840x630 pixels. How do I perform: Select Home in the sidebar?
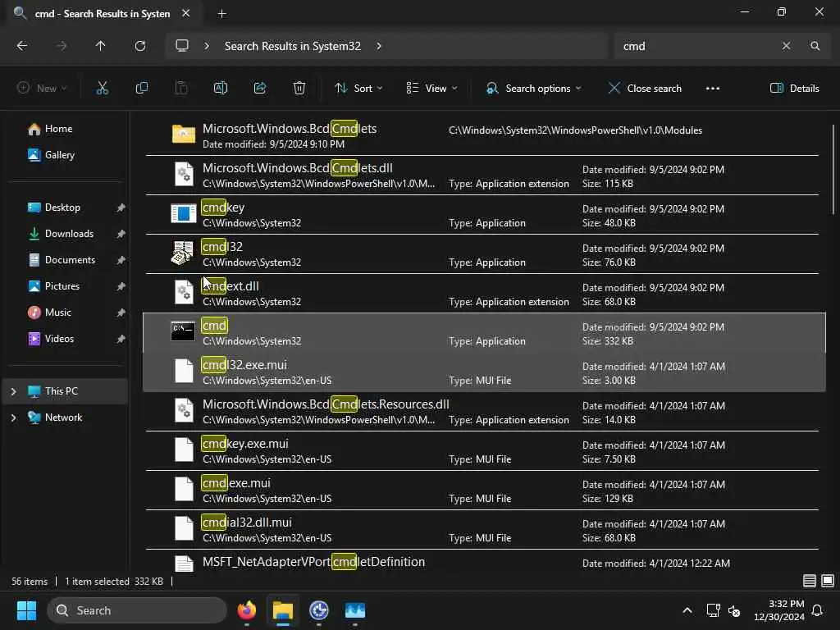[58, 129]
